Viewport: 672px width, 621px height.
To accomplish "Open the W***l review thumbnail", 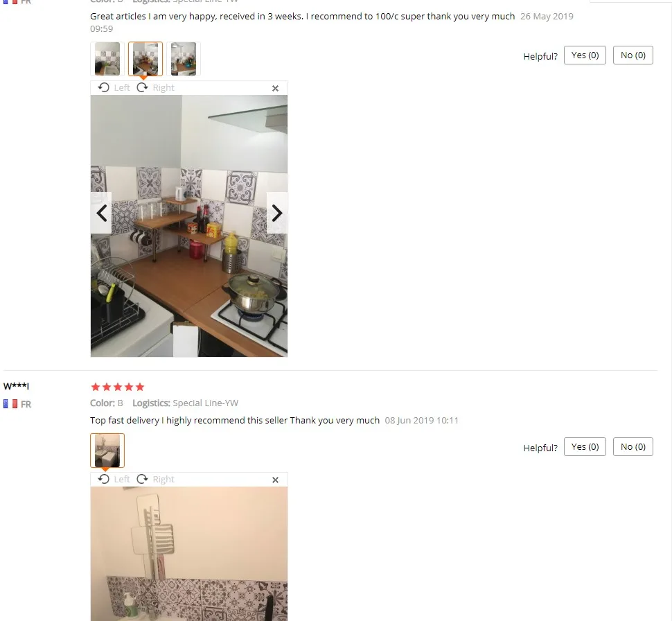I will click(x=107, y=451).
